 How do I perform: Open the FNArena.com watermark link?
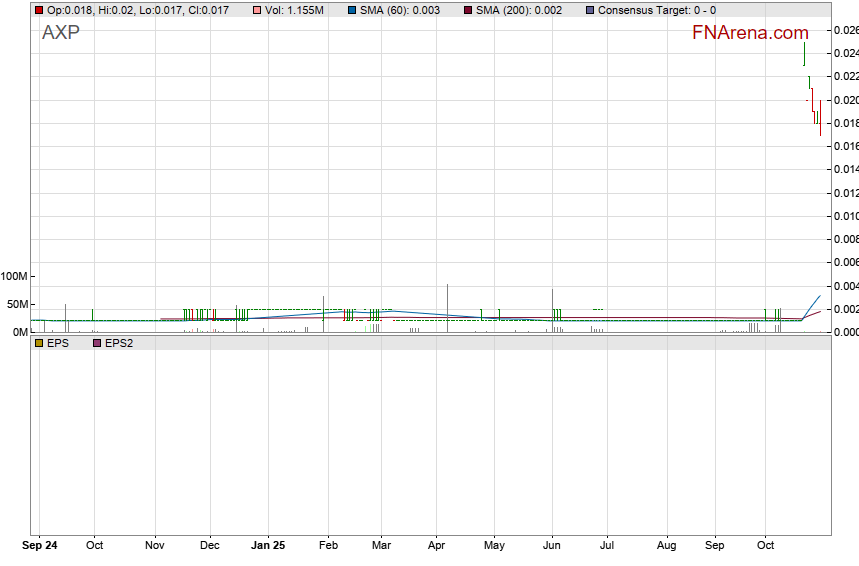[x=750, y=32]
